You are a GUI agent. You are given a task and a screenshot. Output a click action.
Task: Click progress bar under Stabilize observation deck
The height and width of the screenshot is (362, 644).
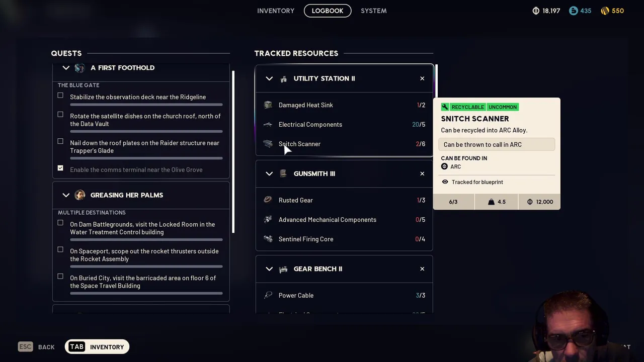[x=146, y=105]
